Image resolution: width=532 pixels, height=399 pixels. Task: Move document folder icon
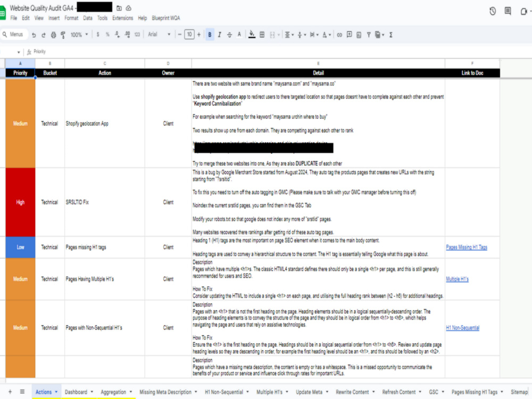pos(119,8)
